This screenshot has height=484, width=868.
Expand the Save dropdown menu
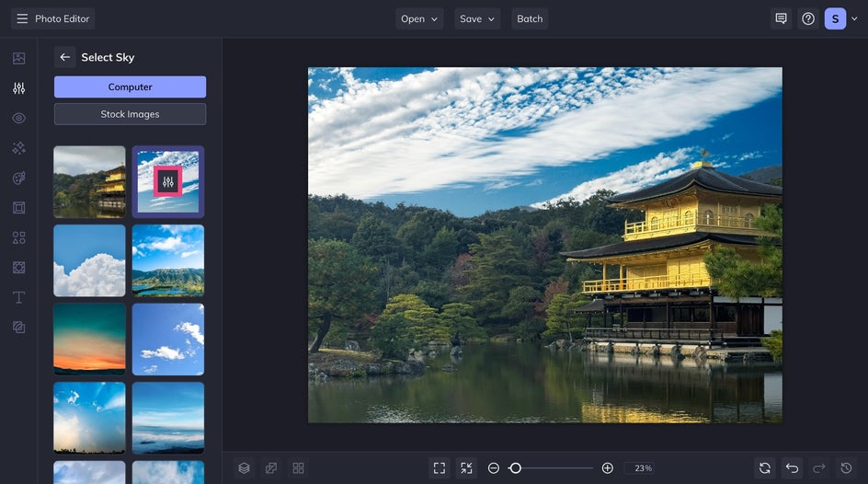tap(477, 18)
